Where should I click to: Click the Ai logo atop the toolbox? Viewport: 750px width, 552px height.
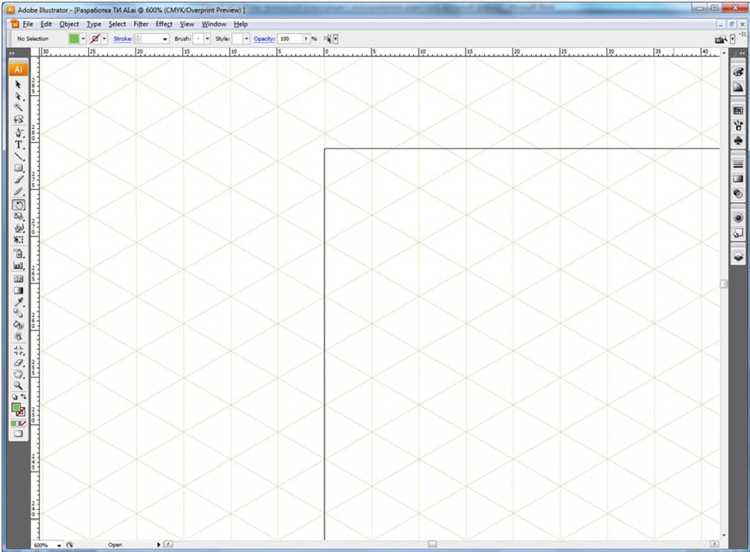(x=18, y=69)
